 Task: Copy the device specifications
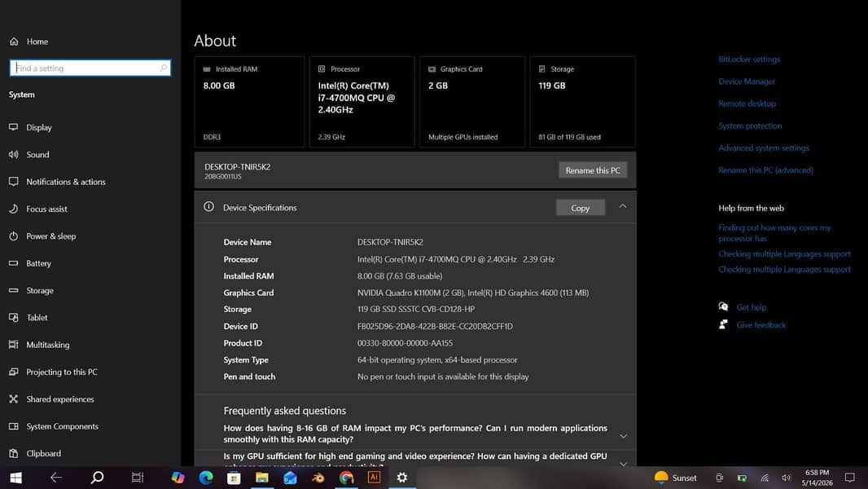click(x=580, y=208)
